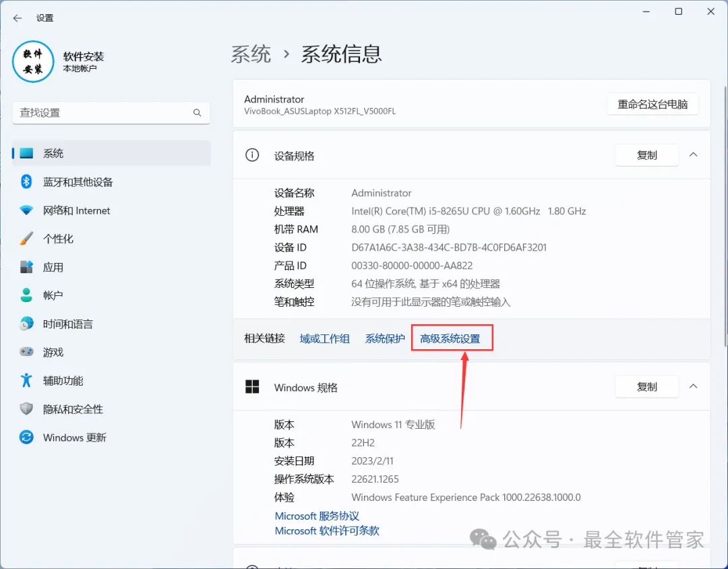Focus the 查找设置 search field
The height and width of the screenshot is (569, 728).
click(111, 113)
